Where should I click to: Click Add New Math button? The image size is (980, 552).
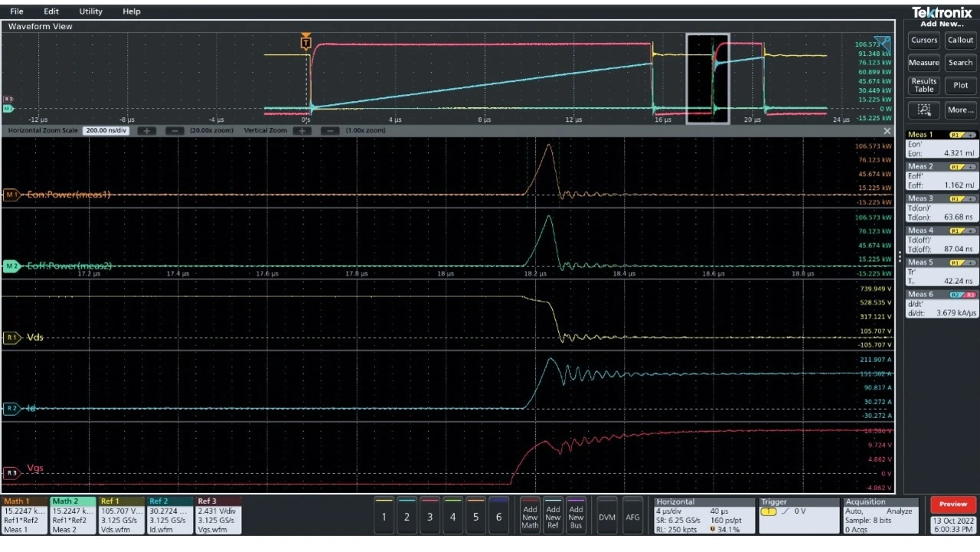pyautogui.click(x=530, y=517)
